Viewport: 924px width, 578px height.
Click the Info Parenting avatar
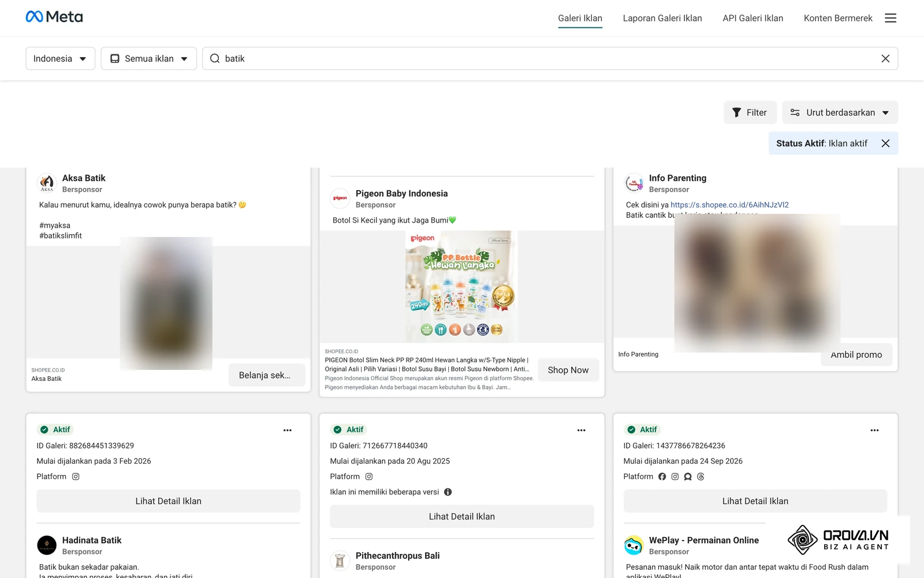[634, 183]
